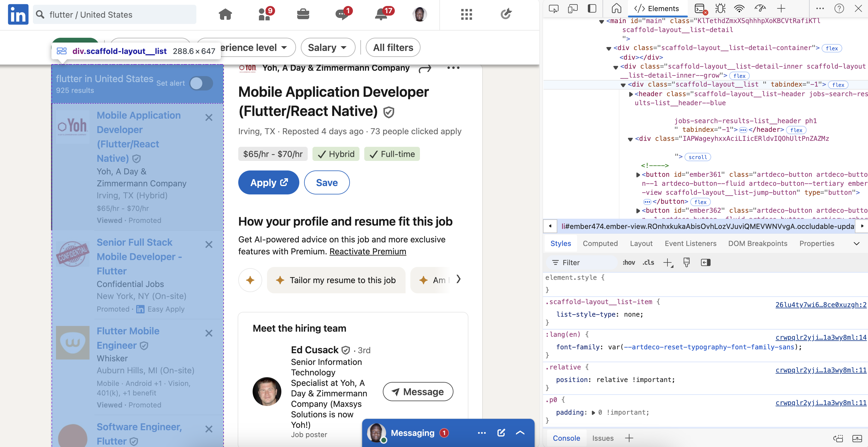The width and height of the screenshot is (868, 447).
Task: Expand the ember361 button node
Action: click(x=638, y=175)
